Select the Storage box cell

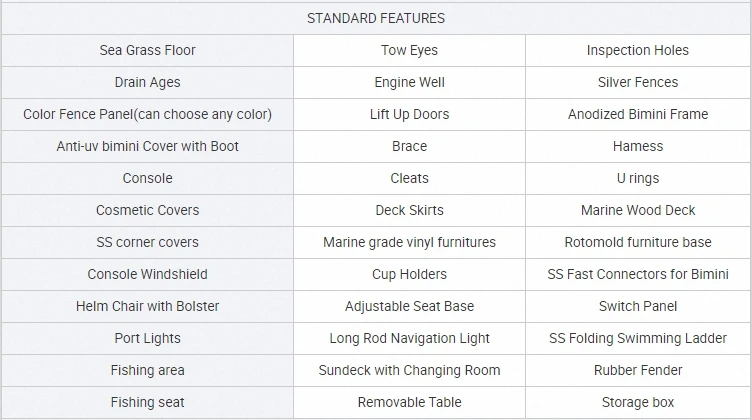(x=637, y=402)
